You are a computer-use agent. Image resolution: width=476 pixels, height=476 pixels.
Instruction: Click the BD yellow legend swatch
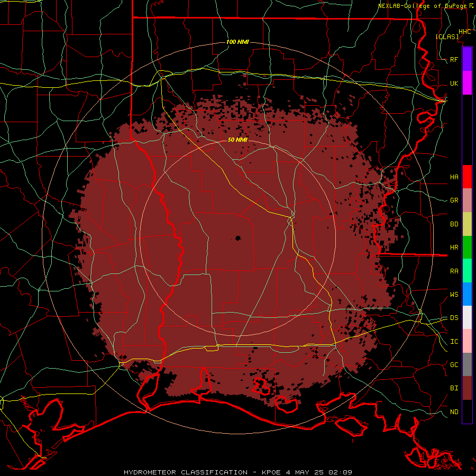pos(467,224)
